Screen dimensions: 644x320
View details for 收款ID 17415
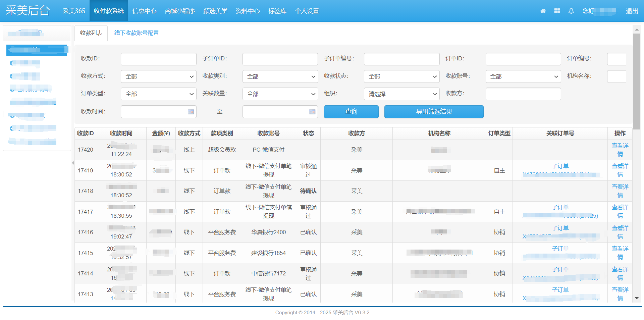tap(620, 253)
